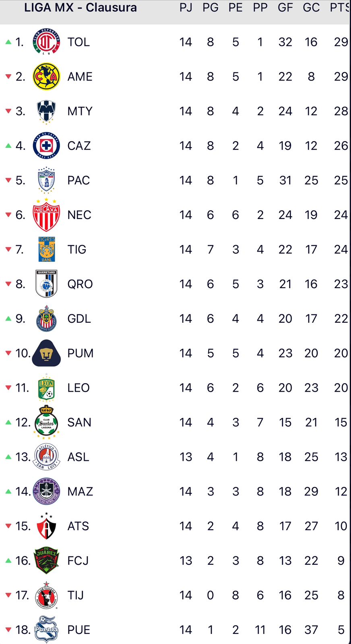The image size is (351, 644).
Task: Open the Pumas crest icon
Action: tap(46, 353)
